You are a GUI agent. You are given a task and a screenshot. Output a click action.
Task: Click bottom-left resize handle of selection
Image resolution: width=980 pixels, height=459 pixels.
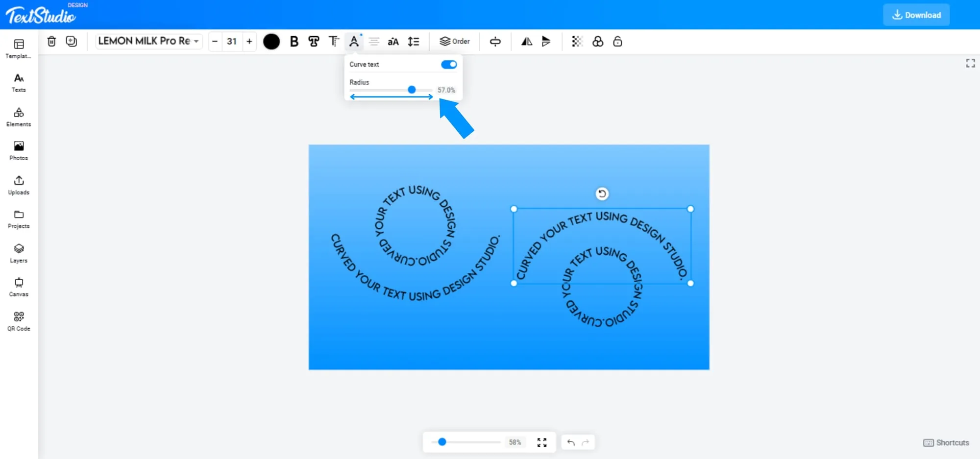pyautogui.click(x=514, y=283)
